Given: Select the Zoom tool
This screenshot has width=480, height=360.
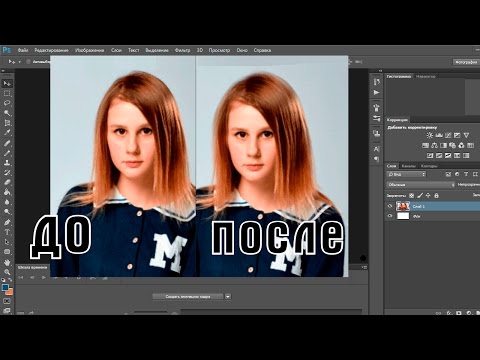Looking at the screenshot, I should coord(7,272).
